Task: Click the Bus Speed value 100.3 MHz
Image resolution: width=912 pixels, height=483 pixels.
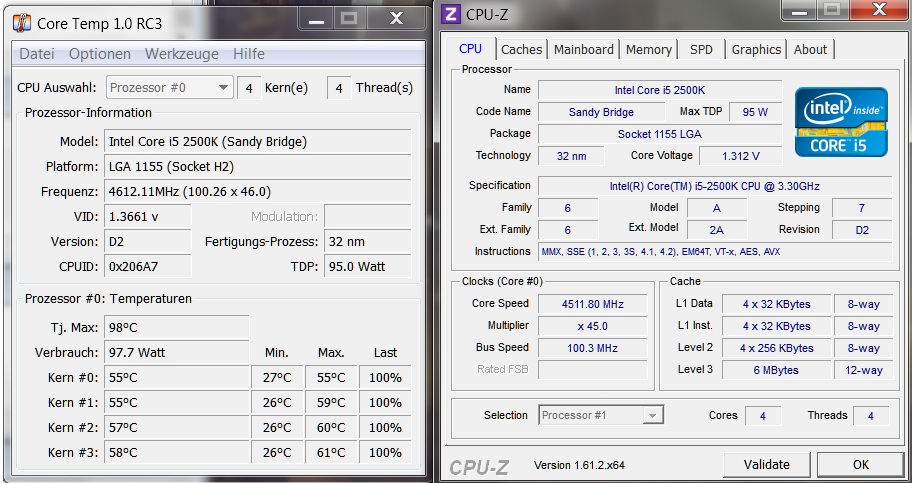Action: tap(593, 349)
